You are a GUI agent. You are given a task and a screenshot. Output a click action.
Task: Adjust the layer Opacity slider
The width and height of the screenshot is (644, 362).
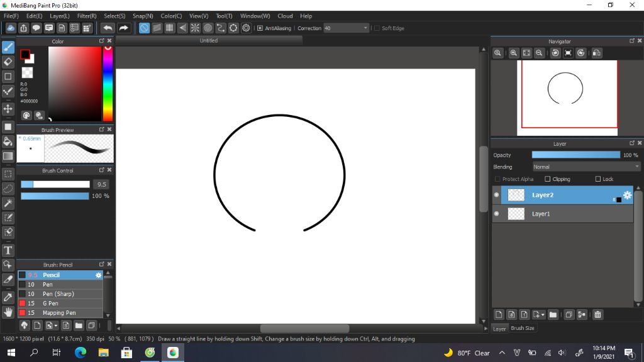pos(576,155)
